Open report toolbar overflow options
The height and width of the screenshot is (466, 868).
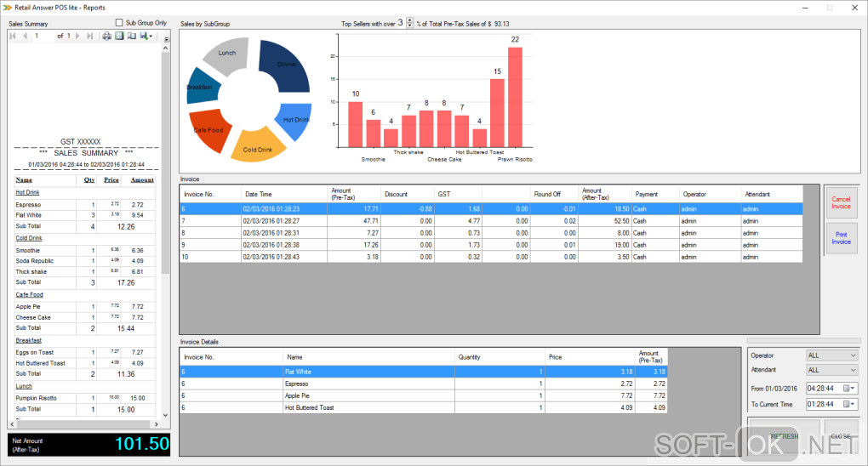click(x=167, y=39)
